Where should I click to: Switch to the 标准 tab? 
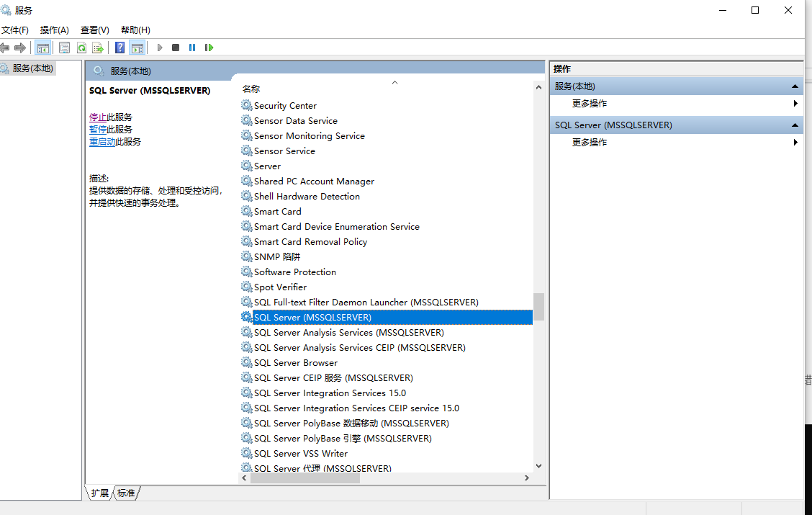click(x=126, y=493)
